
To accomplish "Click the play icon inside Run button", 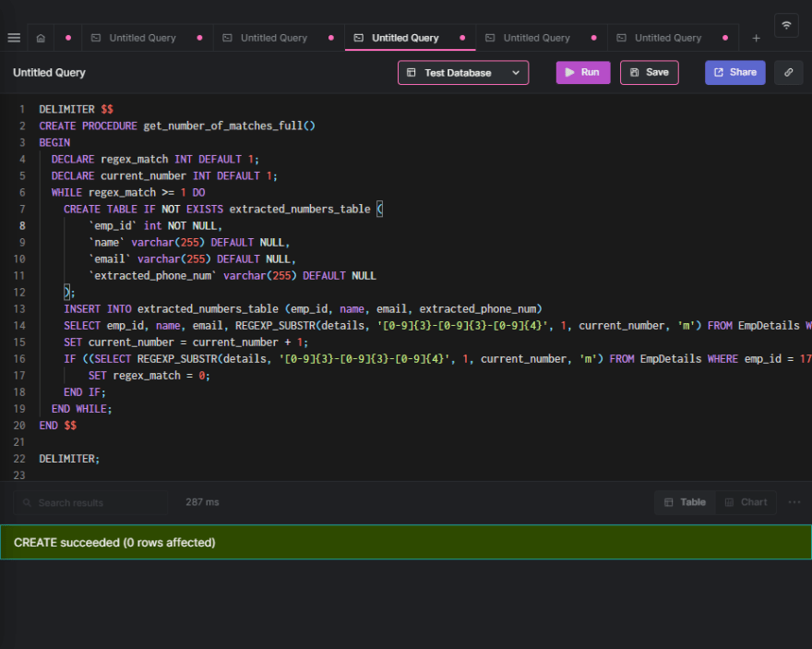I will point(569,73).
